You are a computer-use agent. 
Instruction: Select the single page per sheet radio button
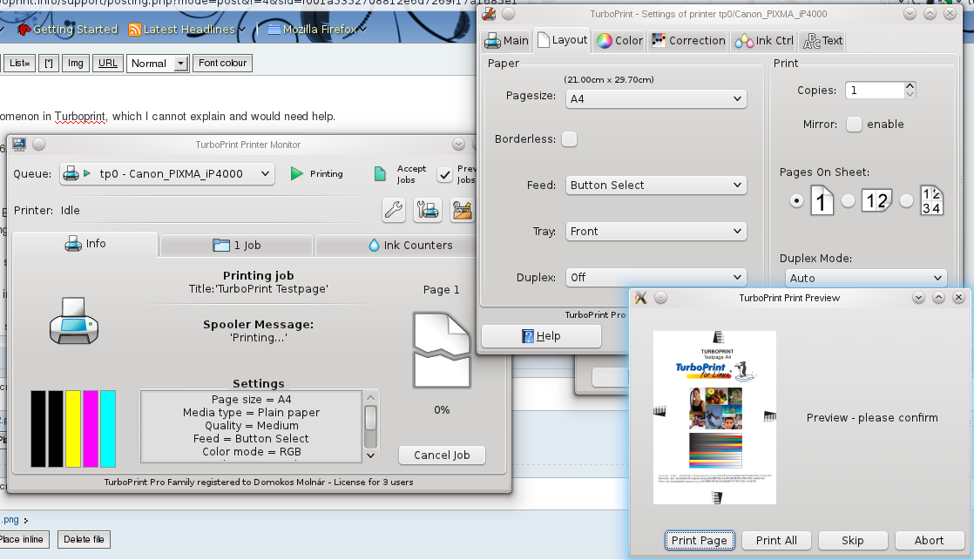pyautogui.click(x=795, y=201)
